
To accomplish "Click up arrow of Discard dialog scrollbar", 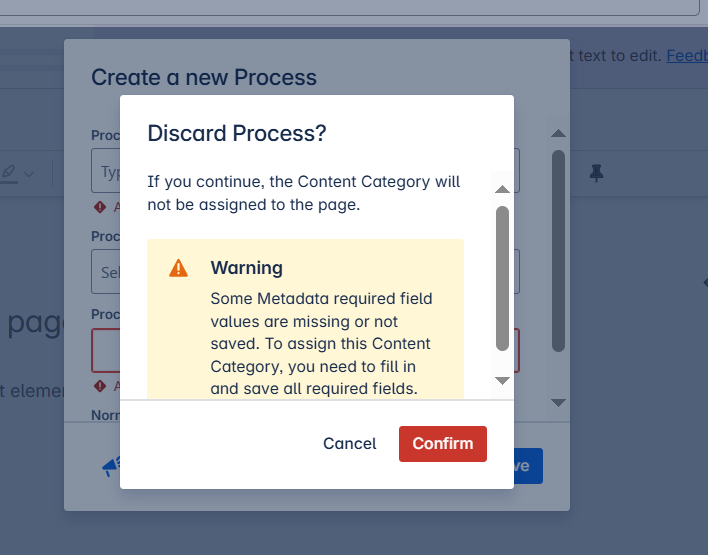I will (502, 189).
